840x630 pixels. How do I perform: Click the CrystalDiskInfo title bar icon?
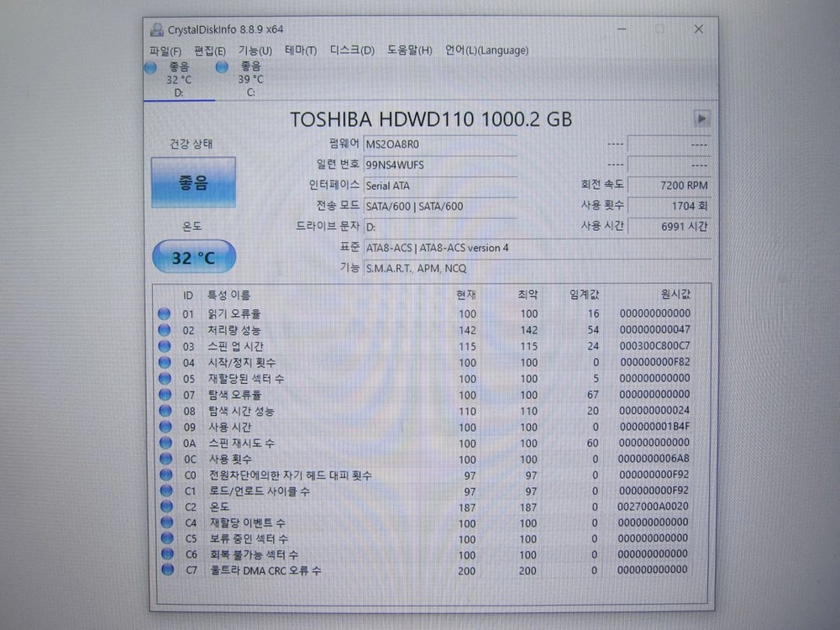pos(156,29)
